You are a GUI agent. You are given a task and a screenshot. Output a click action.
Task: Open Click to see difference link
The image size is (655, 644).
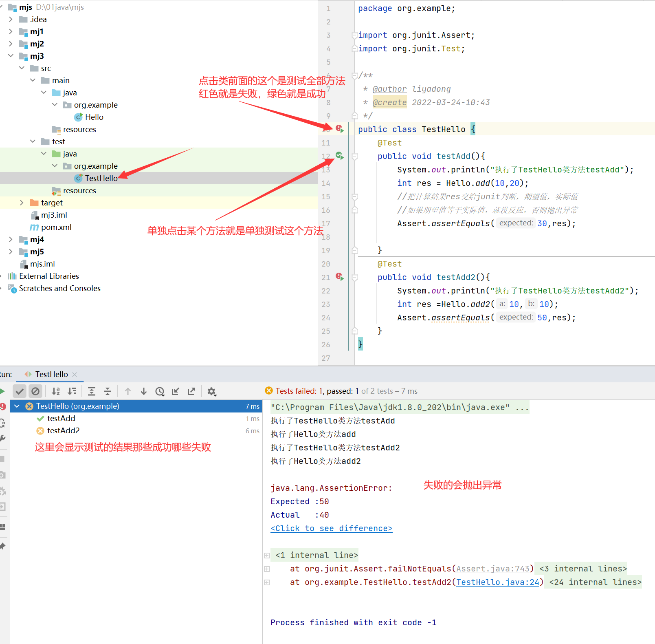click(331, 528)
